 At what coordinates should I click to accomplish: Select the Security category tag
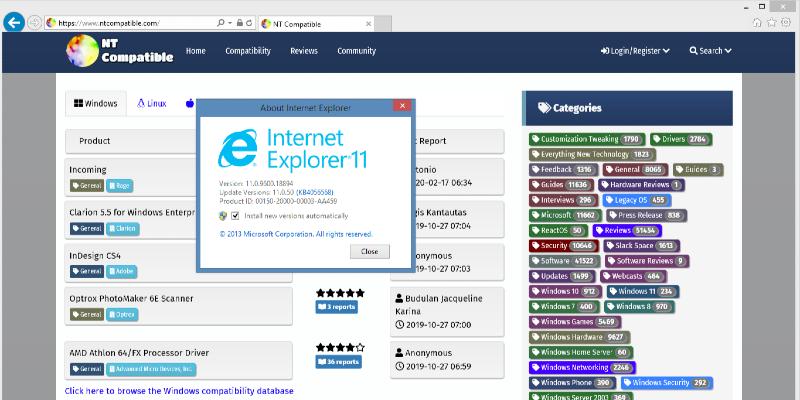564,246
